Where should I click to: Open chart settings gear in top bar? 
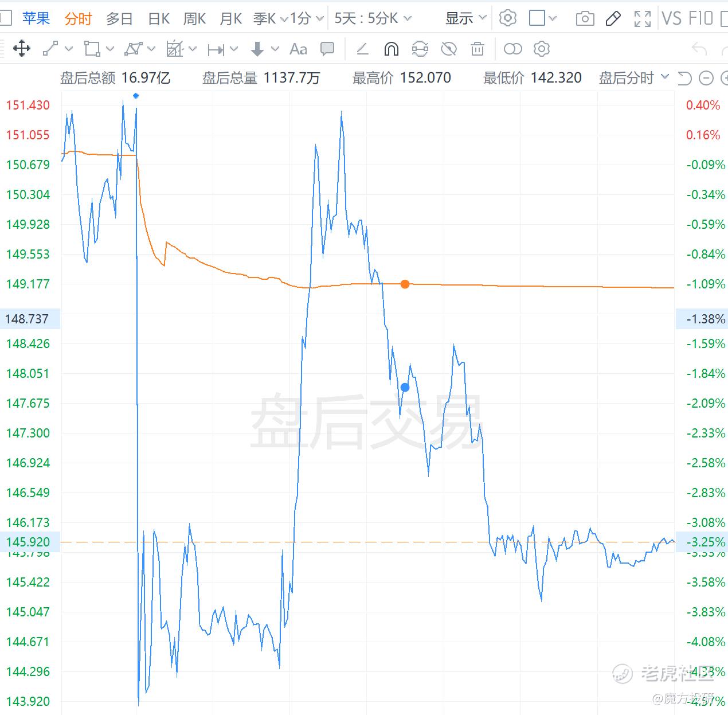507,18
